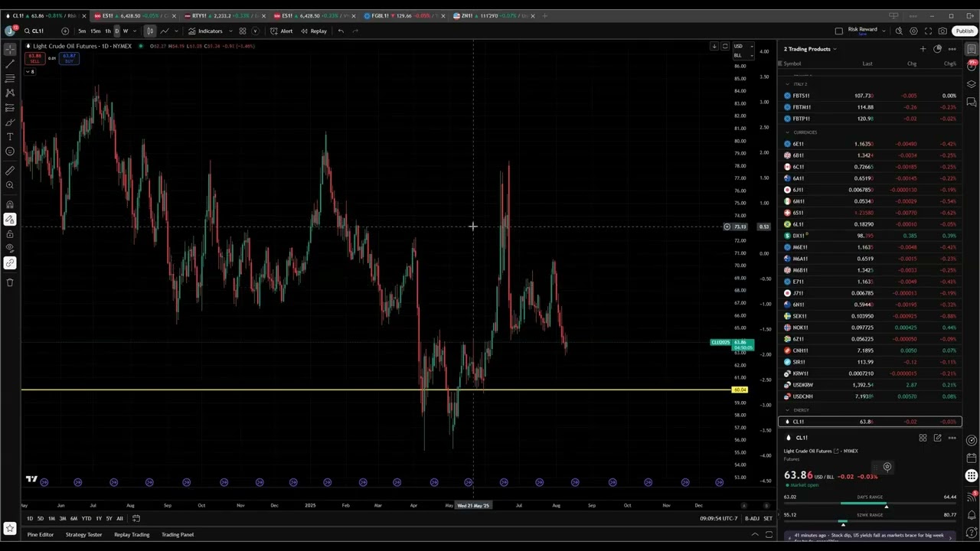Select the USDKRW watchlist row
This screenshot has height=551, width=980.
870,385
